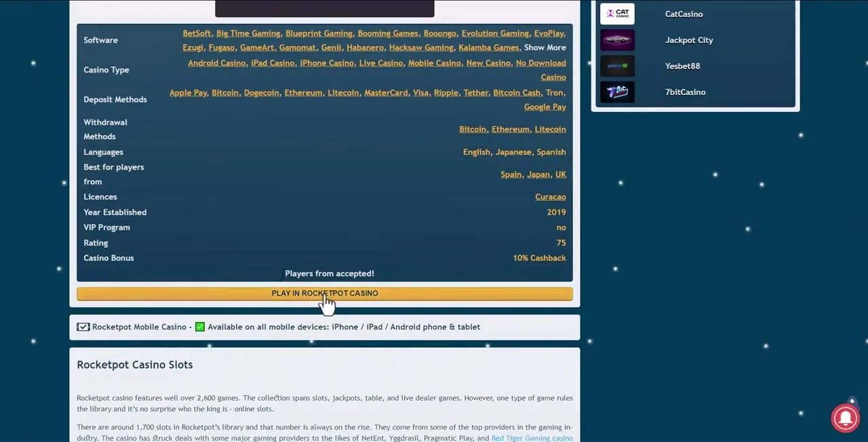Select the MasterCard deposit link
Screen dimensions: 868x442
pyautogui.click(x=386, y=93)
